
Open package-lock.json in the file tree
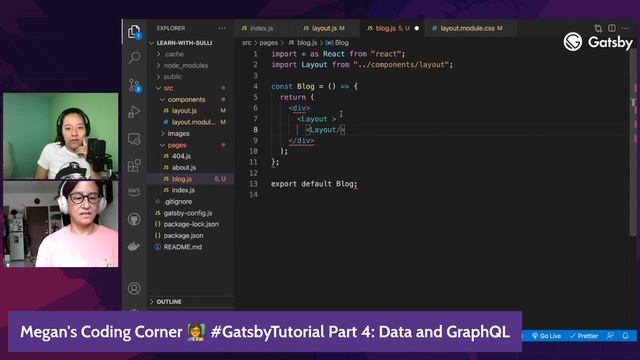(x=190, y=224)
